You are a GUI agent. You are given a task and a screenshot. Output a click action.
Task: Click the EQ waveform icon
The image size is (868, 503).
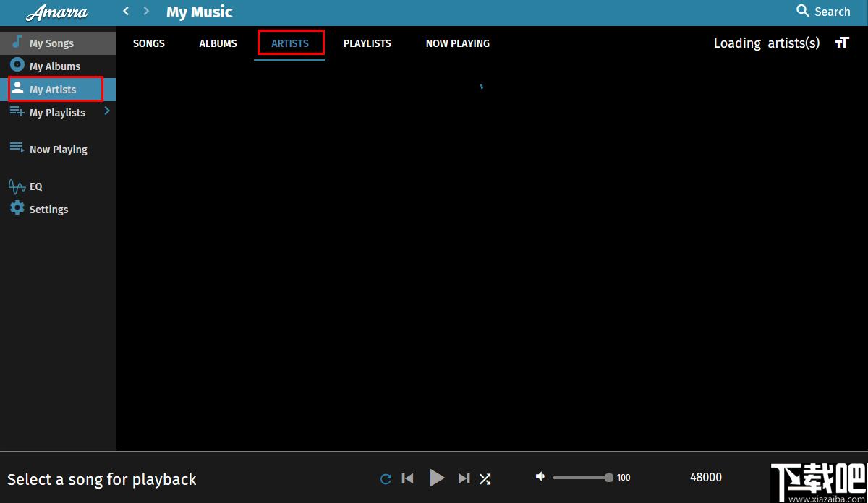(17, 186)
